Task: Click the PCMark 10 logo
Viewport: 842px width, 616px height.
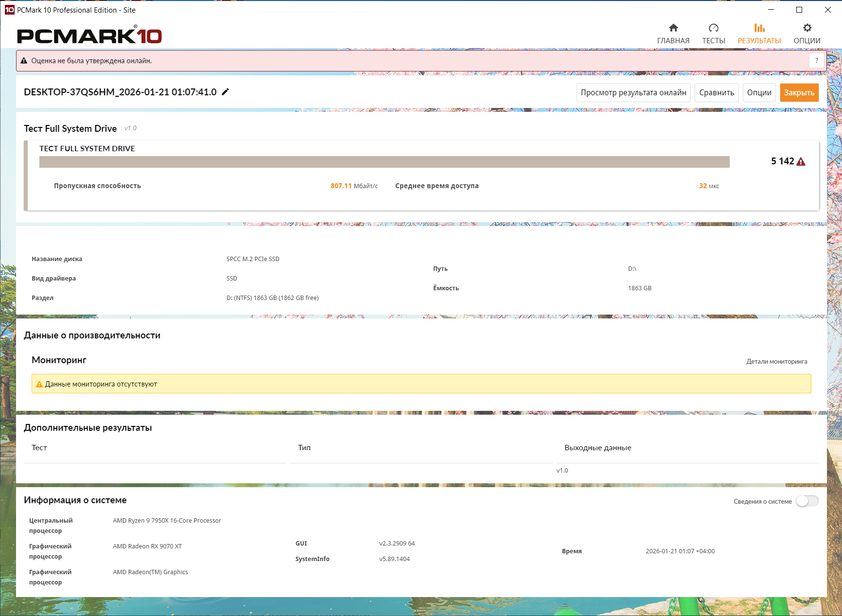Action: click(89, 35)
